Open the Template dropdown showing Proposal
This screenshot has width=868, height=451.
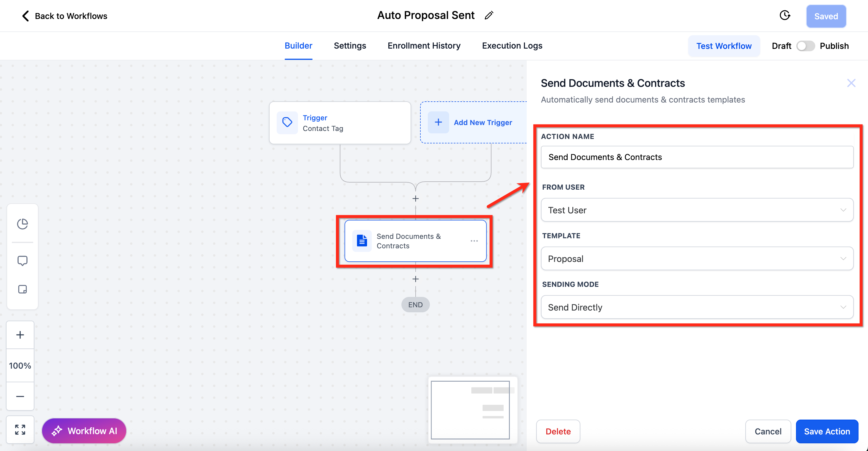pyautogui.click(x=697, y=258)
